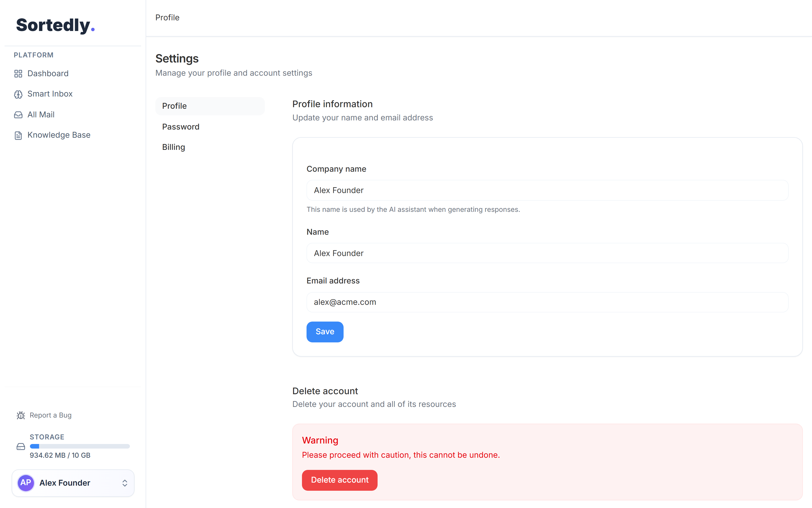
Task: Click the Name field label
Action: point(317,232)
